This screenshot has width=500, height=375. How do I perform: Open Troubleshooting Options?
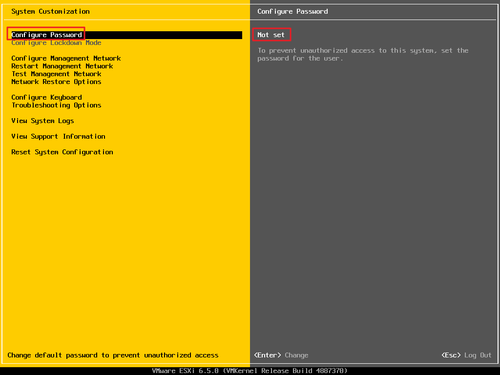coord(56,105)
